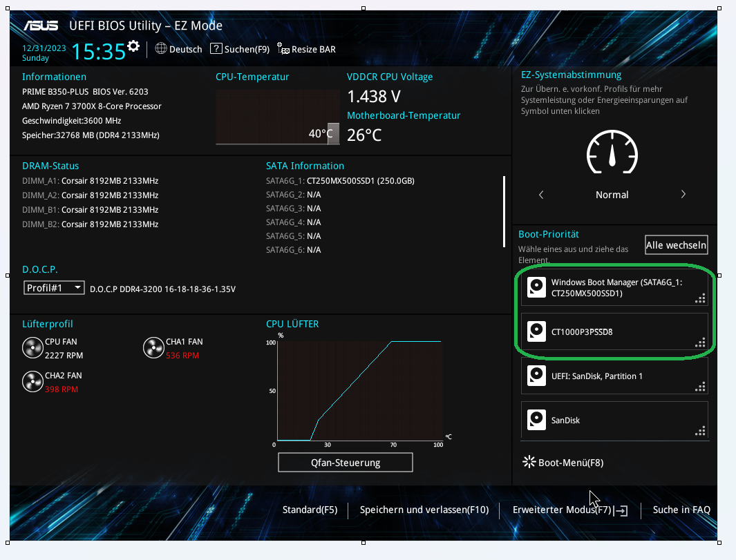Click the 1.438 V voltage value
Screen dimensions: 736x560
[x=374, y=97]
